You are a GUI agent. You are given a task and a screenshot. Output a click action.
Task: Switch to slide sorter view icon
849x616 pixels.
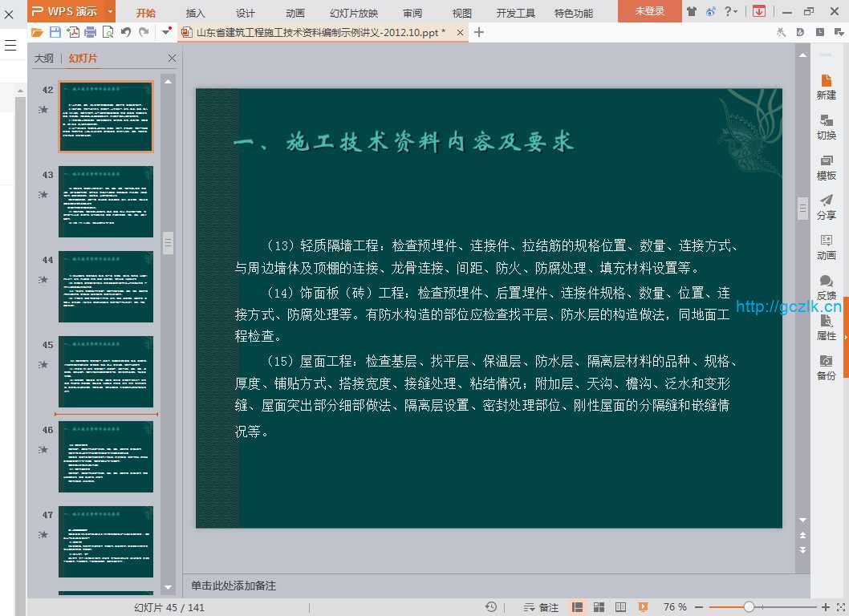599,607
